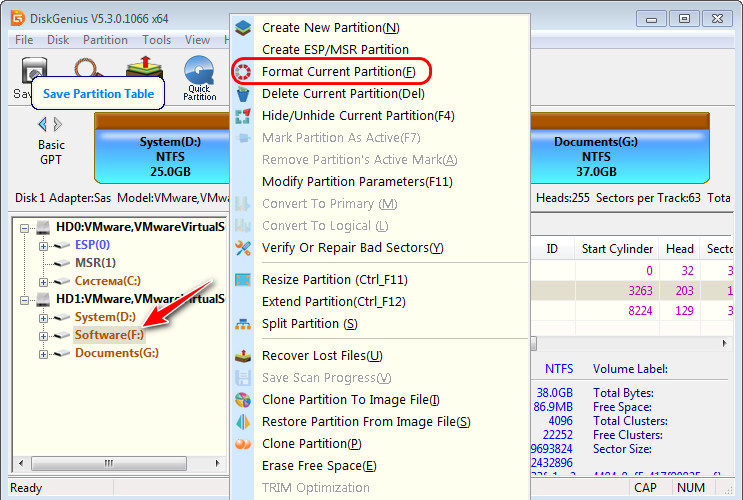The width and height of the screenshot is (743, 500).
Task: Click the Recover Lost Files icon
Action: point(243,356)
